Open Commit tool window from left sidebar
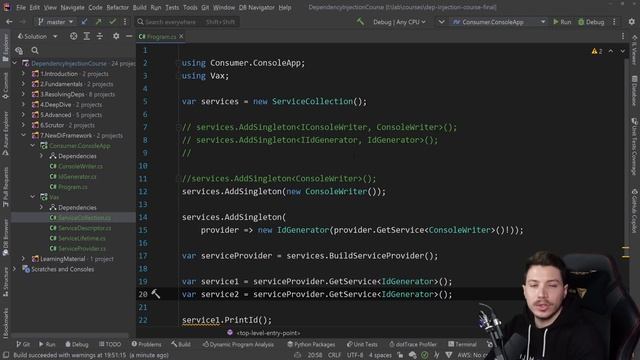This screenshot has width=640, height=360. pos(5,86)
